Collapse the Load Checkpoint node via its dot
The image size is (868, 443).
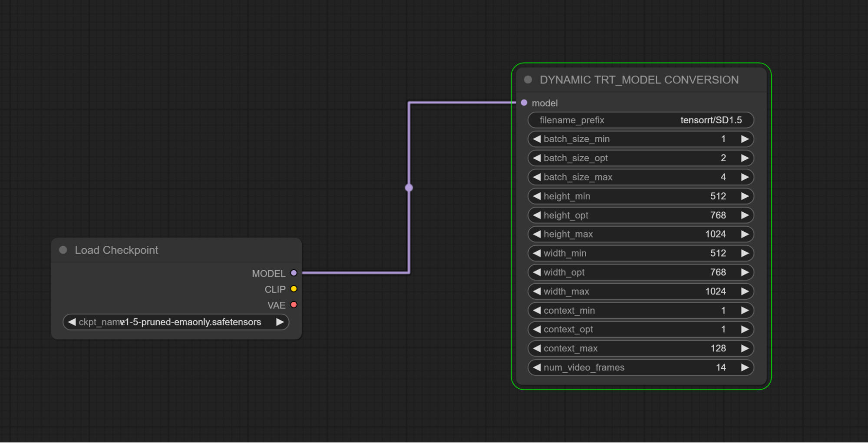(63, 250)
